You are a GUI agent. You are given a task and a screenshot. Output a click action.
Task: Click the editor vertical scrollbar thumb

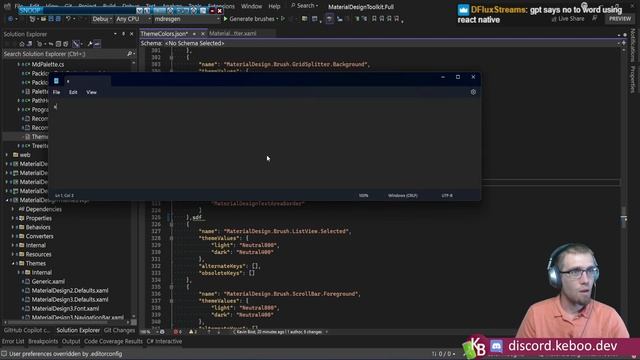click(x=624, y=217)
